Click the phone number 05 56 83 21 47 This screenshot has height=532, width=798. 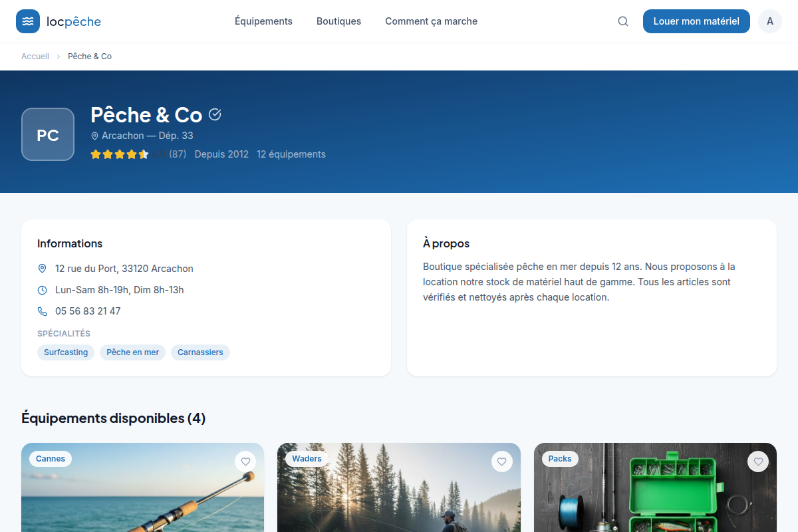click(x=88, y=311)
